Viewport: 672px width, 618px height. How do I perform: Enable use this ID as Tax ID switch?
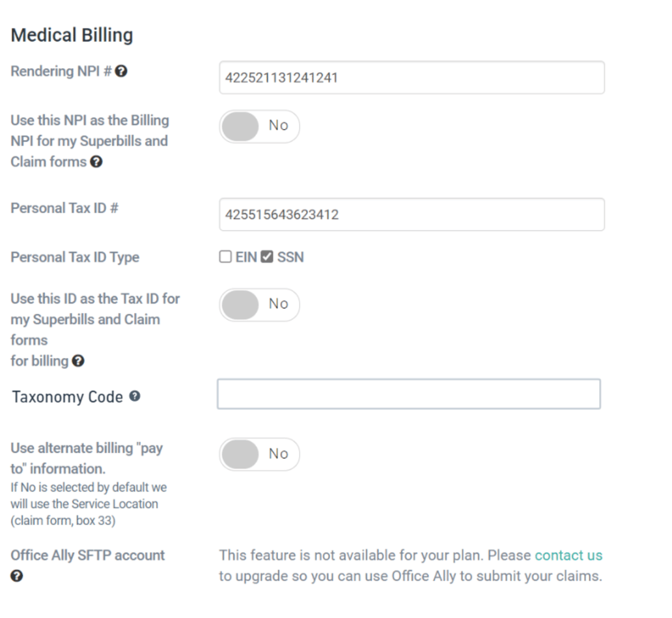(259, 305)
